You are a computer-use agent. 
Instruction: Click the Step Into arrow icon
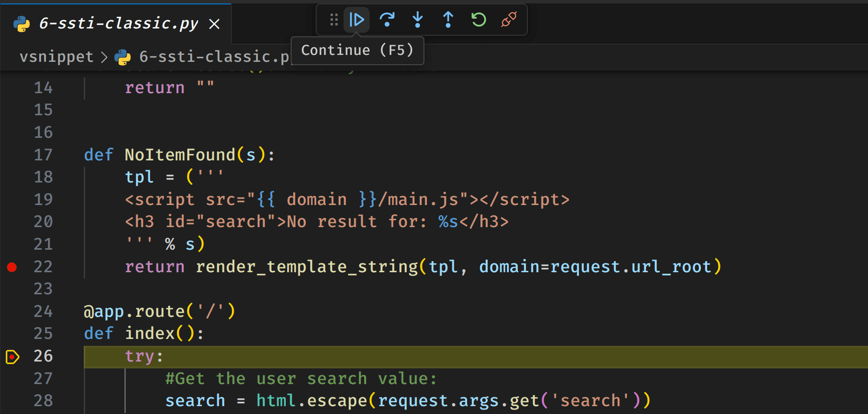(x=418, y=20)
